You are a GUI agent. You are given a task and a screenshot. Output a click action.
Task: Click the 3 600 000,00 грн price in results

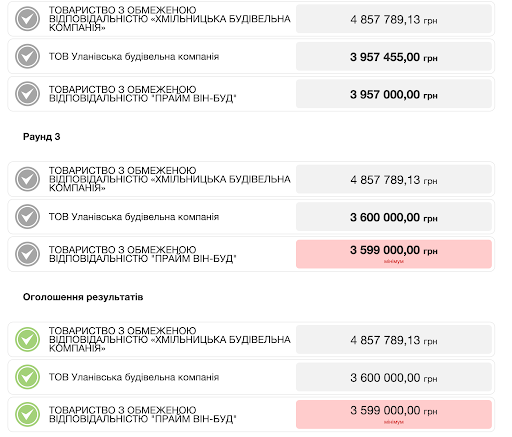394,377
